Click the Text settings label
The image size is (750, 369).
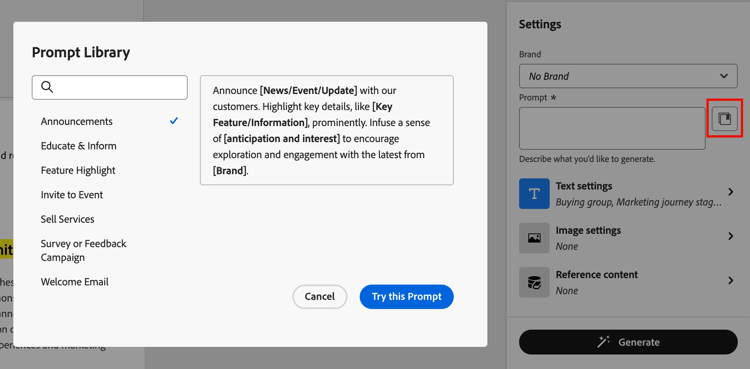584,186
